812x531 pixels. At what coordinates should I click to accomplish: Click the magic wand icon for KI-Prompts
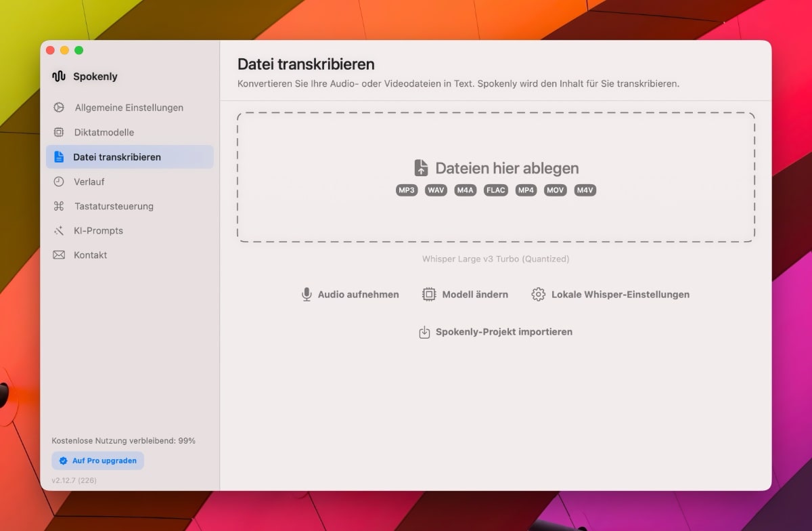59,231
